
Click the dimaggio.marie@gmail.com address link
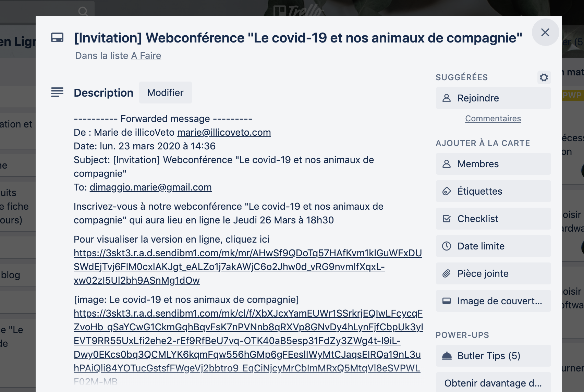coord(150,187)
